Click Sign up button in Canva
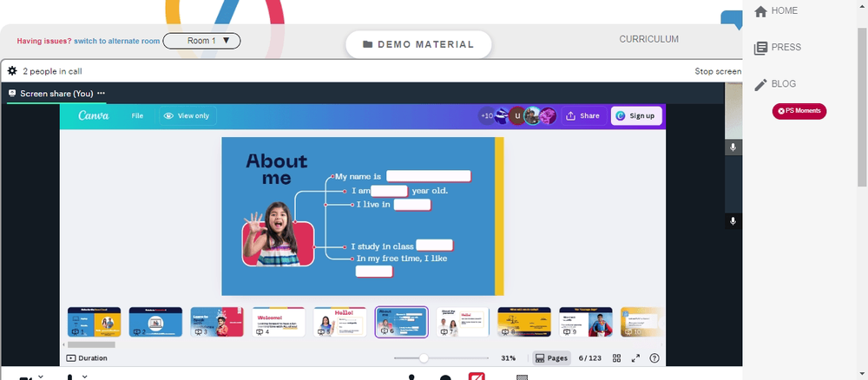 click(x=636, y=115)
